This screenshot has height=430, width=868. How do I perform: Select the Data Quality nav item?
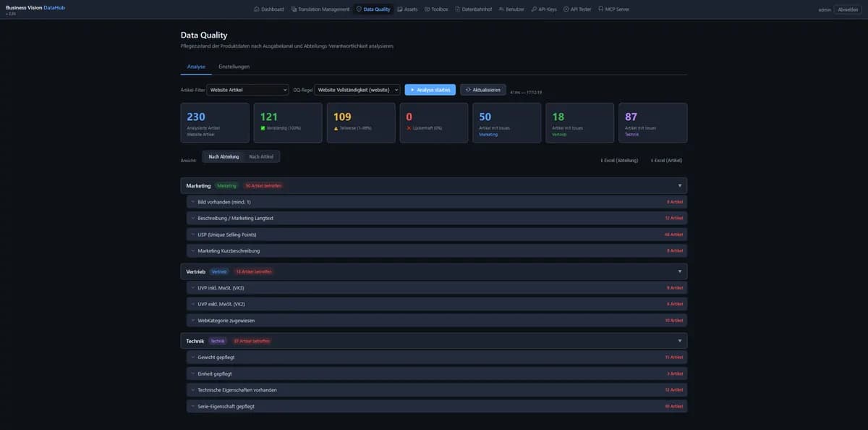tap(373, 9)
